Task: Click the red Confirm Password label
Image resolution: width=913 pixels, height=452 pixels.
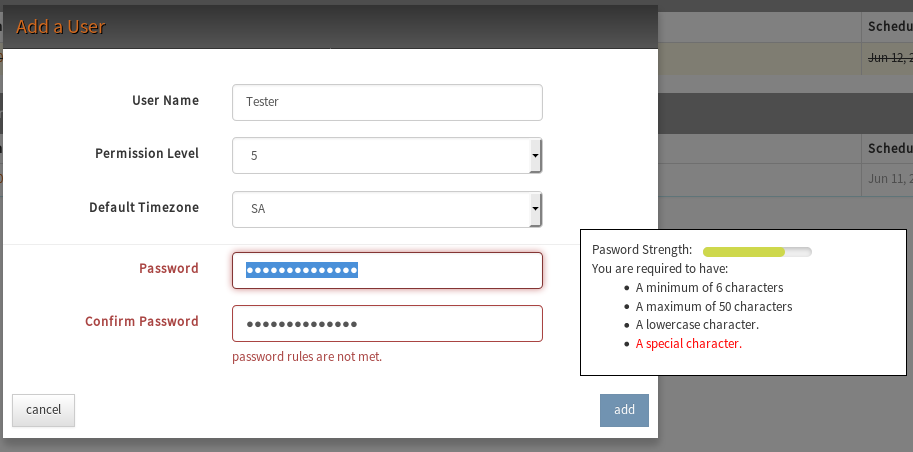Action: pos(141,322)
